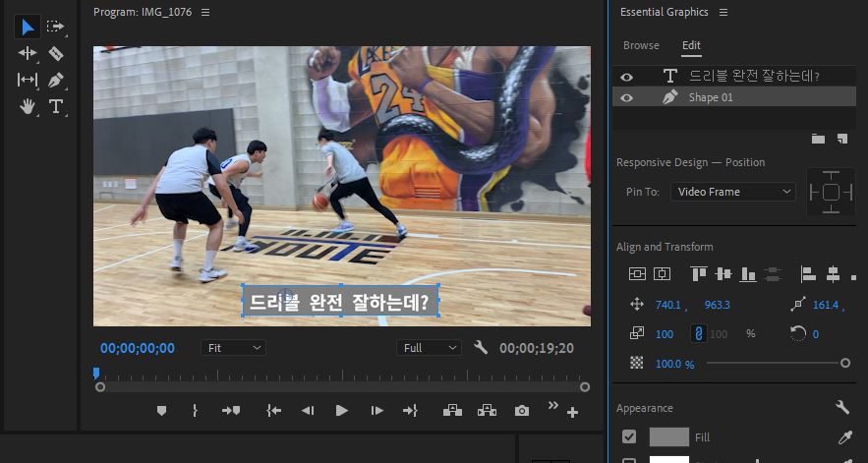Open Essential Graphics panel menu
The width and height of the screenshot is (868, 463).
point(723,12)
